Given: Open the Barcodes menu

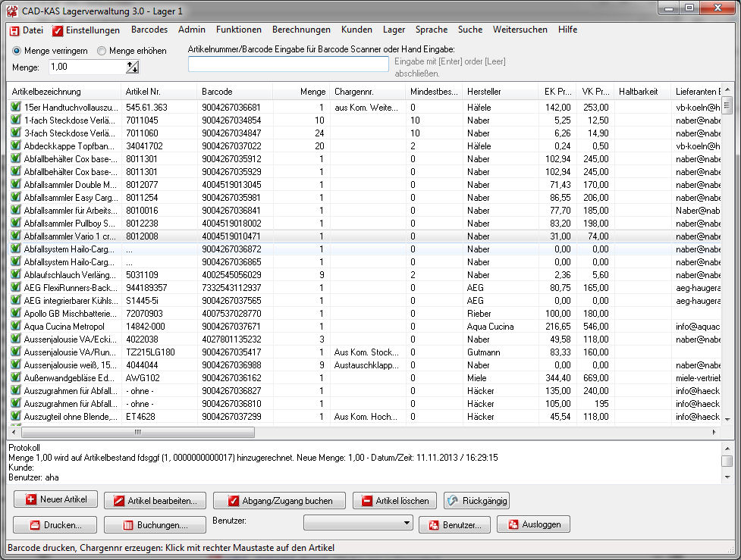Looking at the screenshot, I should 149,30.
